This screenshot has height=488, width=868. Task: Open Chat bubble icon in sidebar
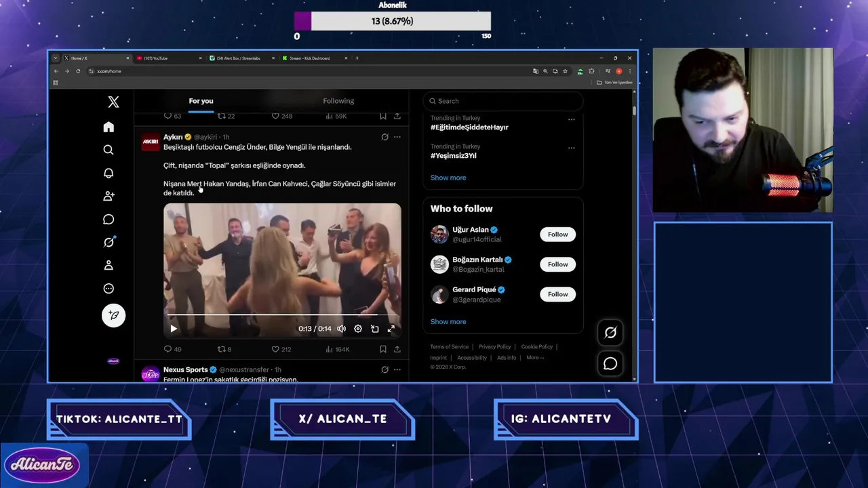tap(108, 219)
